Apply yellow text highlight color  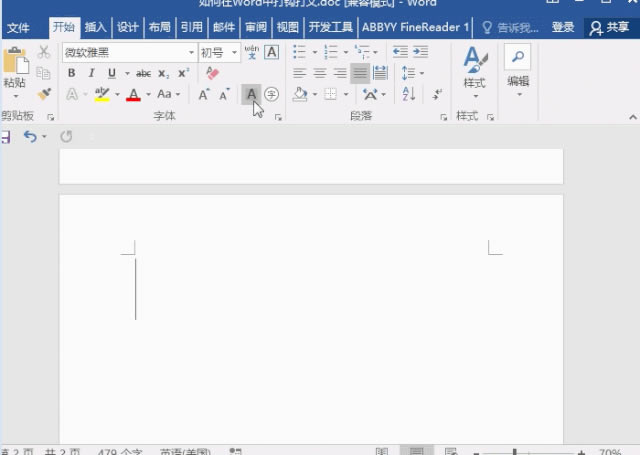[102, 94]
